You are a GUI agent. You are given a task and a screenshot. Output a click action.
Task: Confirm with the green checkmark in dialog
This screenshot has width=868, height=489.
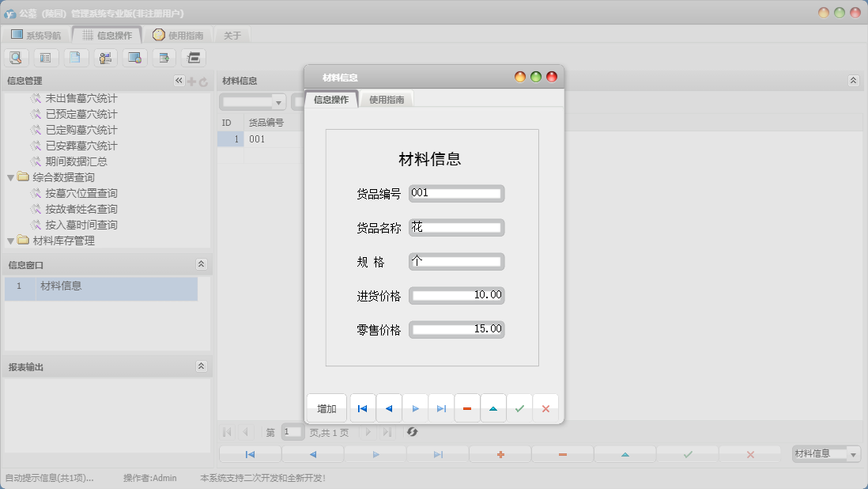coord(519,408)
